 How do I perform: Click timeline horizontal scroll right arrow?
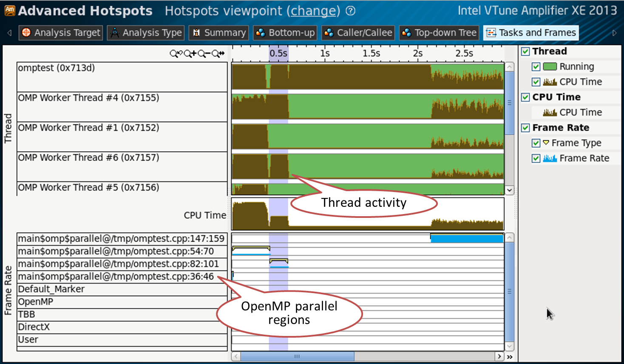tap(499, 356)
